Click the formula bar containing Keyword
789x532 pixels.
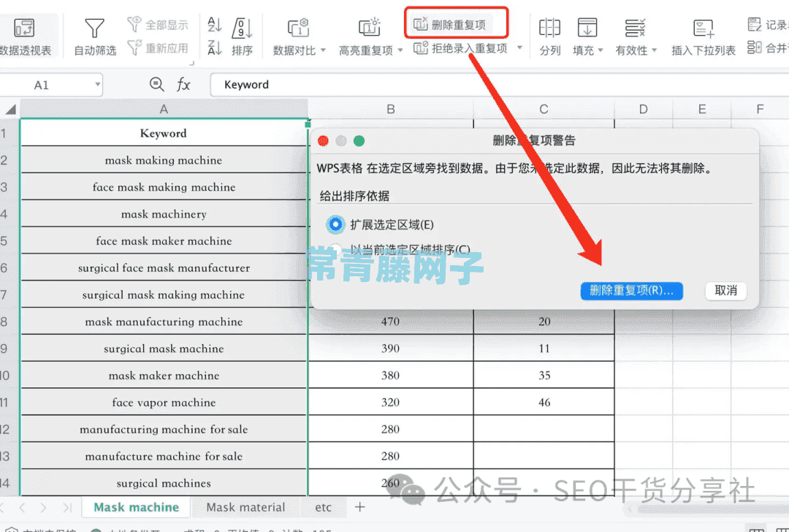tap(499, 85)
